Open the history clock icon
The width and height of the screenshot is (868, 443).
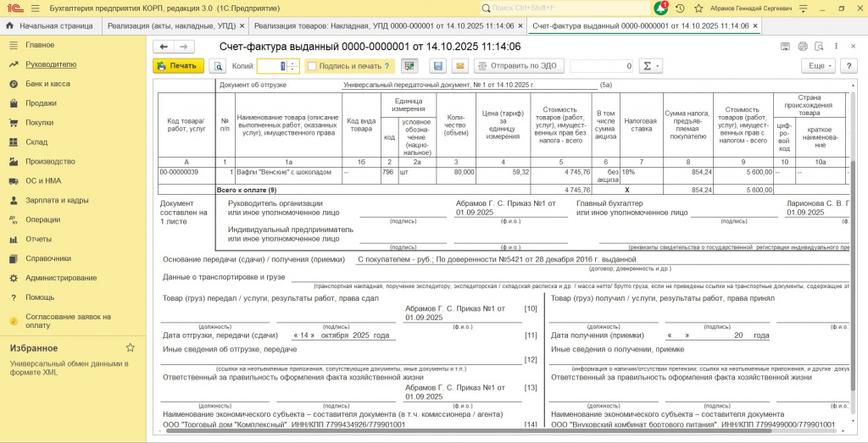681,8
